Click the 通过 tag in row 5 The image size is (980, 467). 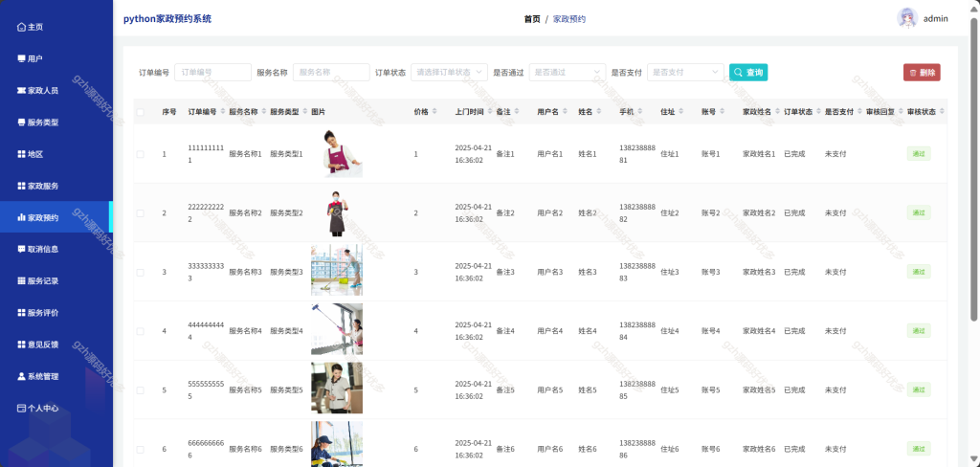click(x=919, y=389)
